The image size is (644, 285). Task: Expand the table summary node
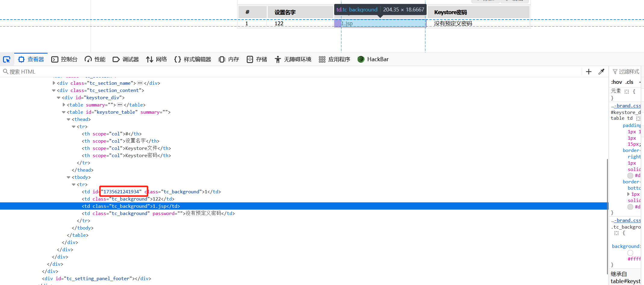(x=64, y=105)
